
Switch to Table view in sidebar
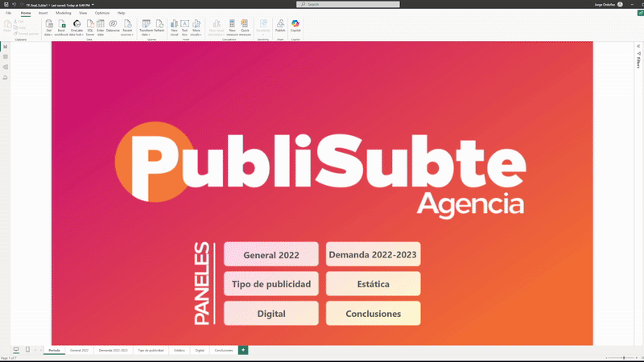(x=5, y=57)
